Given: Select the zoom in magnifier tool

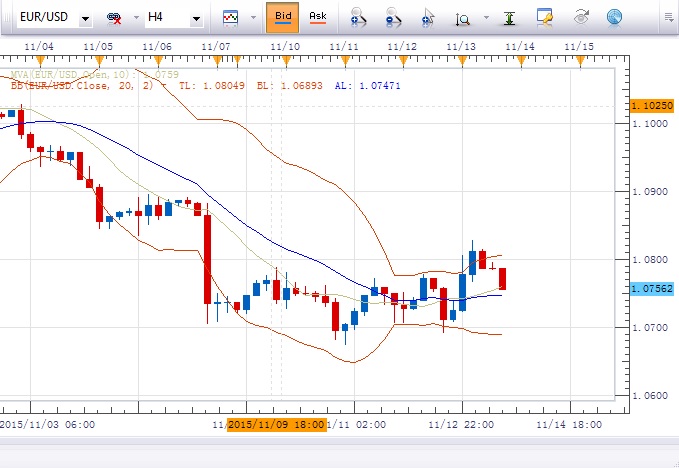Looking at the screenshot, I should pos(358,18).
